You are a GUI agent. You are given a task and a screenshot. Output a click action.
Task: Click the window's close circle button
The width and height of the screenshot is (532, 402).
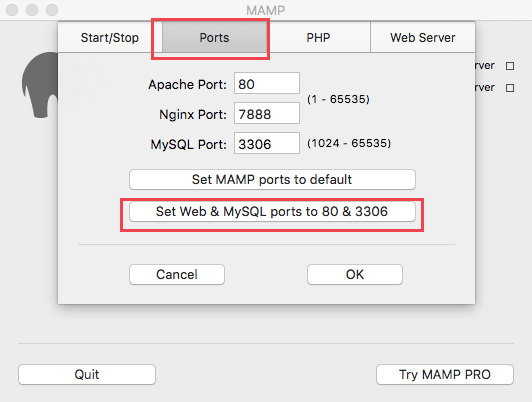pos(12,10)
